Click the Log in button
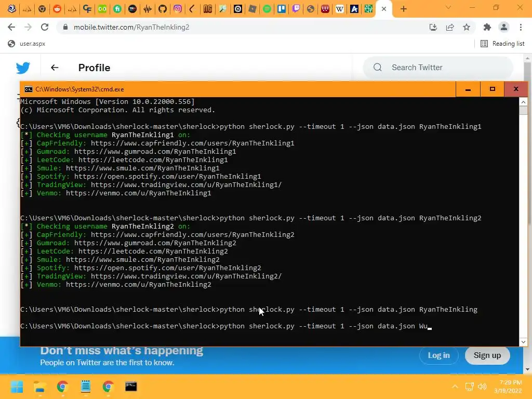The image size is (532, 399). coord(438,355)
